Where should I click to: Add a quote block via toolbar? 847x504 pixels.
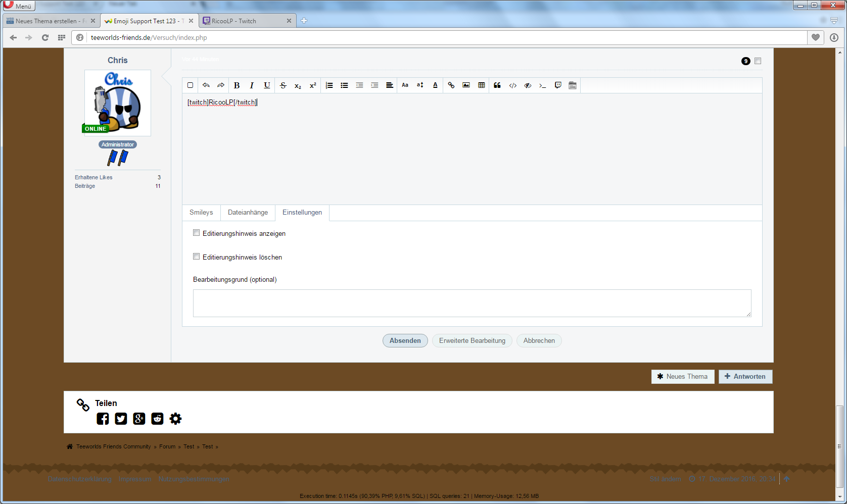[x=497, y=85]
